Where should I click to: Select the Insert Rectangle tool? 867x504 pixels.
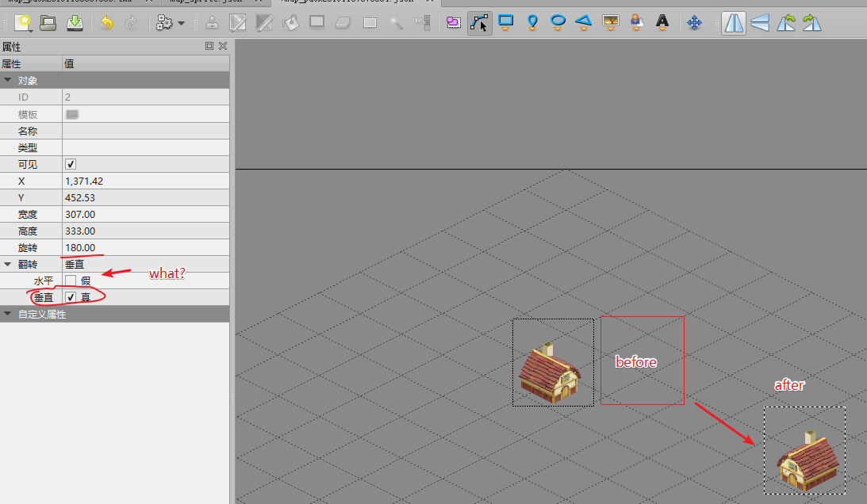505,23
